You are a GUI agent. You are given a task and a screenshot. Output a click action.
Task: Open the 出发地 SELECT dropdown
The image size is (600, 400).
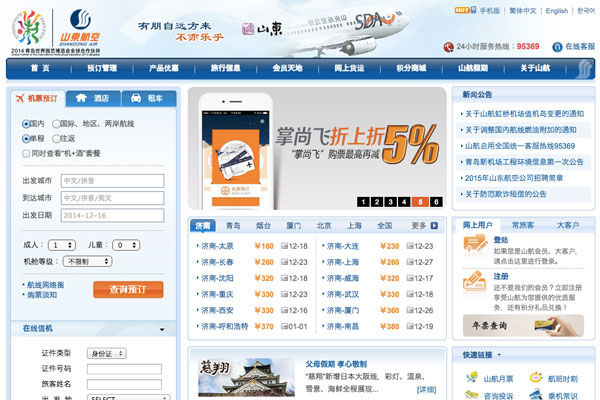129,397
